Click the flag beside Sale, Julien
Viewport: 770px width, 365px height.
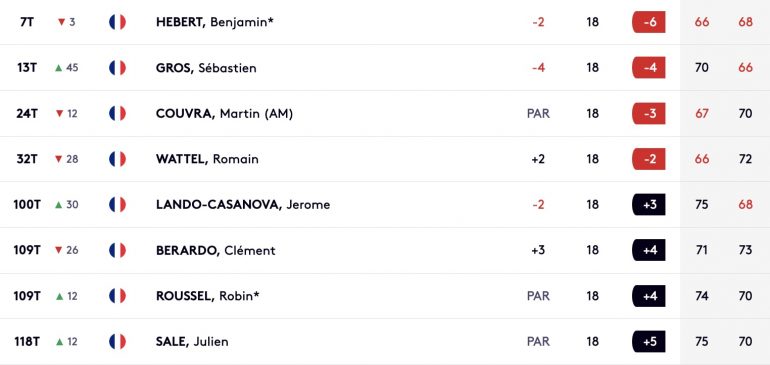click(117, 341)
